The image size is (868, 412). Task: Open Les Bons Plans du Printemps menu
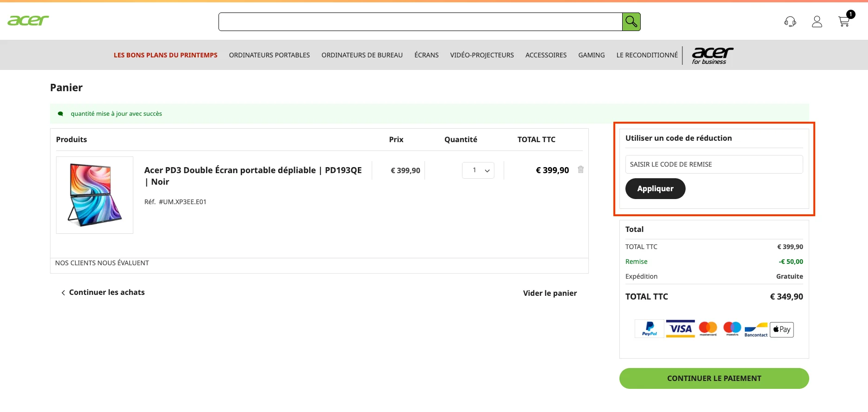click(x=166, y=55)
